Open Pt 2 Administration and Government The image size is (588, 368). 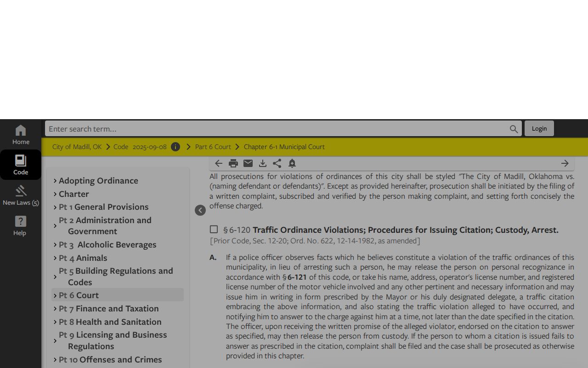105,226
